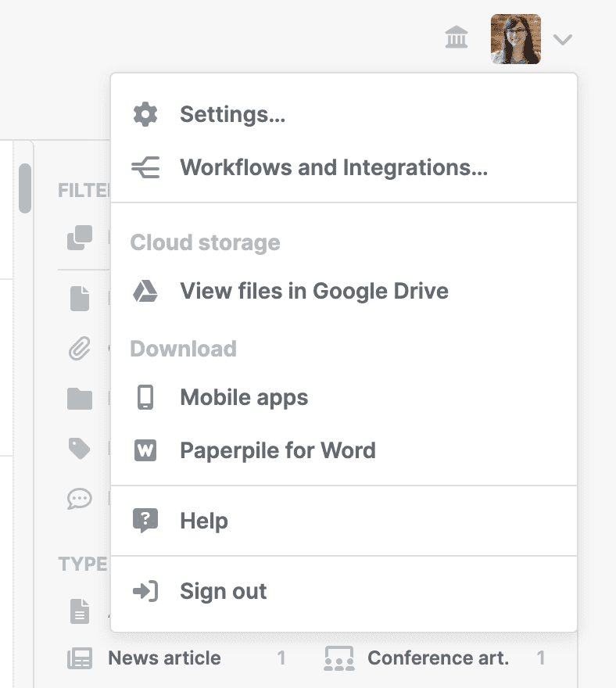The height and width of the screenshot is (688, 616).
Task: Click the Google Drive triangle icon
Action: (145, 292)
